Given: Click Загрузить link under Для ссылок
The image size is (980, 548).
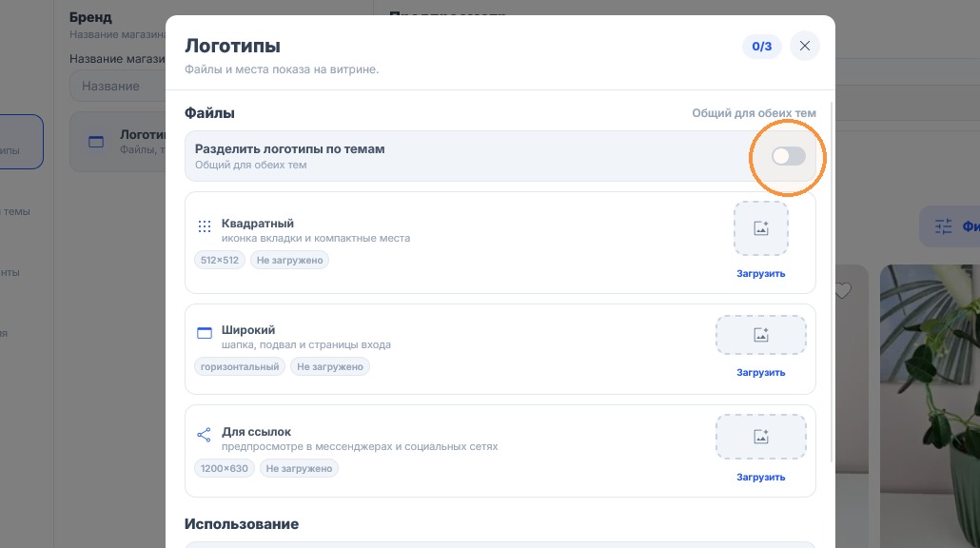Looking at the screenshot, I should [x=760, y=477].
